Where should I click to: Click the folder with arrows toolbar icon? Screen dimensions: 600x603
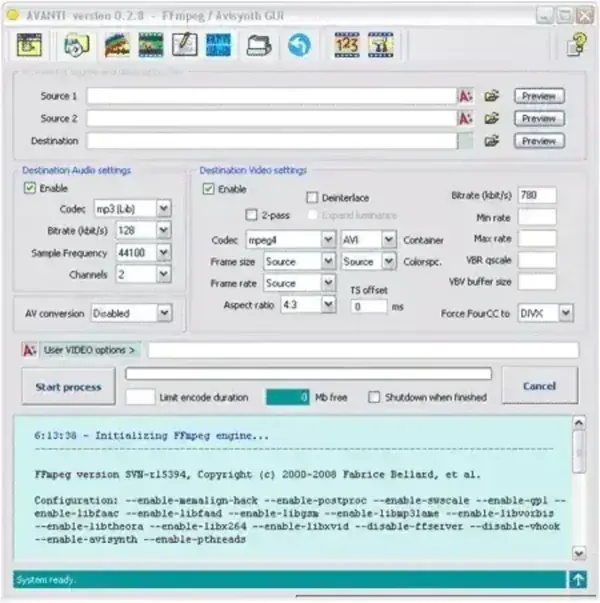coord(77,45)
